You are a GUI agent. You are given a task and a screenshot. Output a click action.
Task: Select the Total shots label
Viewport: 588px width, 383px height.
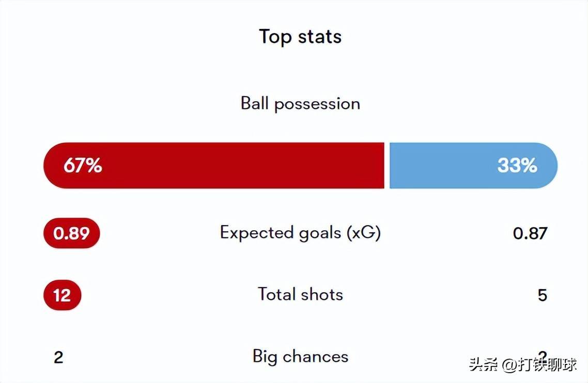tap(300, 295)
